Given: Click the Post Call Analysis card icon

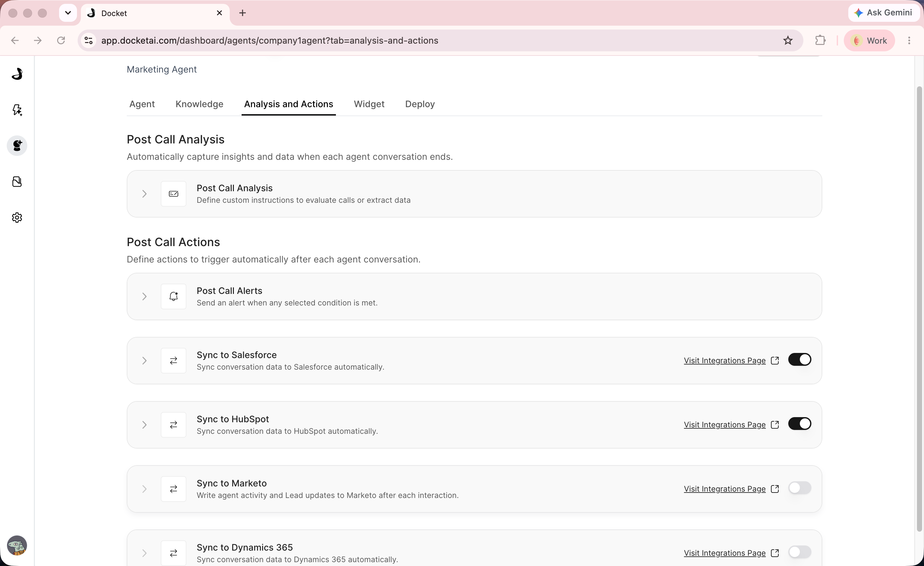Looking at the screenshot, I should click(174, 194).
